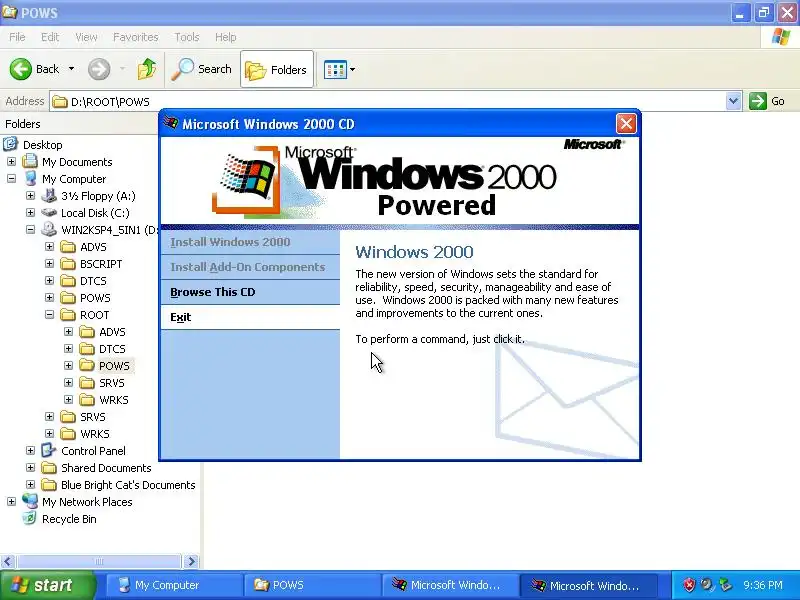The height and width of the screenshot is (600, 800).
Task: Click the My Documents folder icon
Action: click(30, 161)
